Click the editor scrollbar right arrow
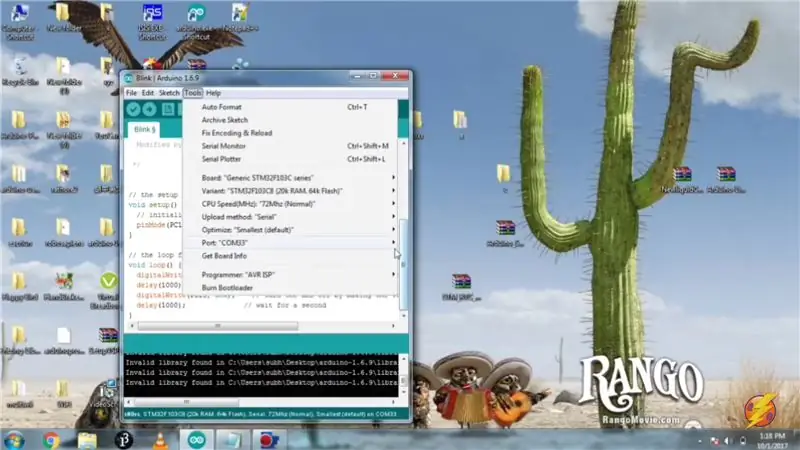 pyautogui.click(x=393, y=326)
